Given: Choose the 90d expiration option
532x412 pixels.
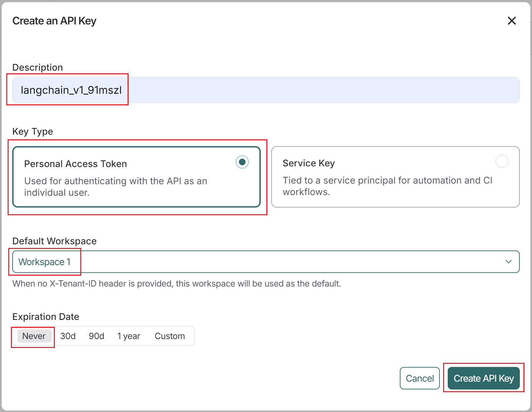Looking at the screenshot, I should tap(96, 336).
